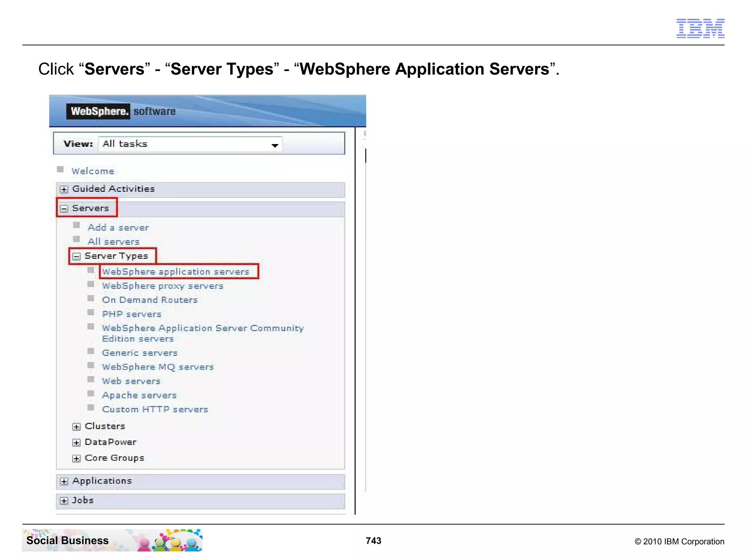Expand the Jobs section
The width and height of the screenshot is (747, 560).
pyautogui.click(x=64, y=501)
